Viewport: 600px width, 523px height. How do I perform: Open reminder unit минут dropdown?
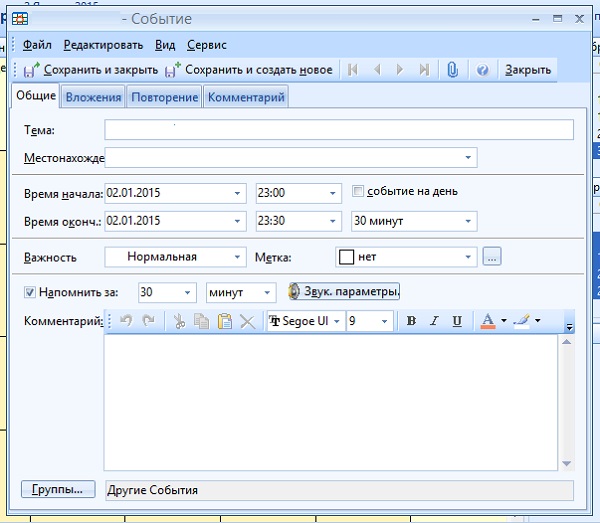[x=267, y=293]
